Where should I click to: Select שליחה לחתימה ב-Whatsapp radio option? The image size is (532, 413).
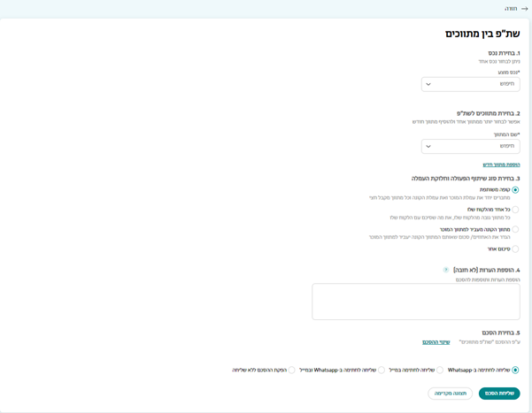point(515,370)
